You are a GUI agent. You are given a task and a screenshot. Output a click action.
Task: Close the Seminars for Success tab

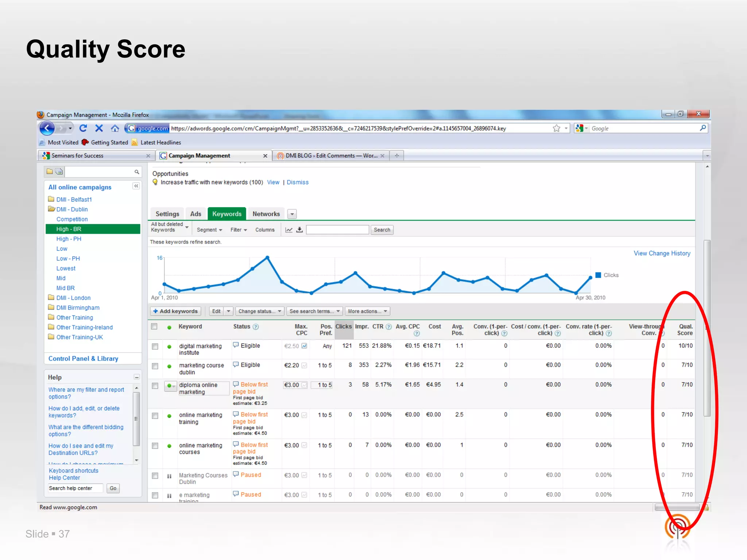click(x=148, y=156)
